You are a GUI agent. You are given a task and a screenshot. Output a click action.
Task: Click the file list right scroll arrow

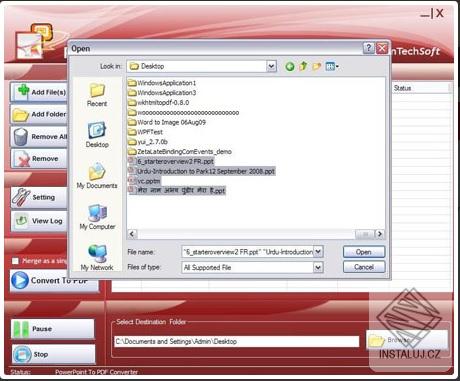tap(379, 234)
